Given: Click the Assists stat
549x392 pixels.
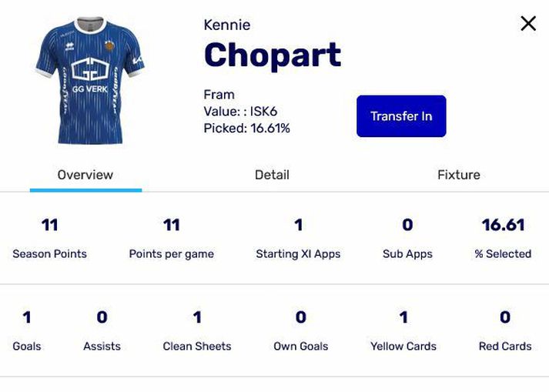Looking at the screenshot, I should pos(102,330).
